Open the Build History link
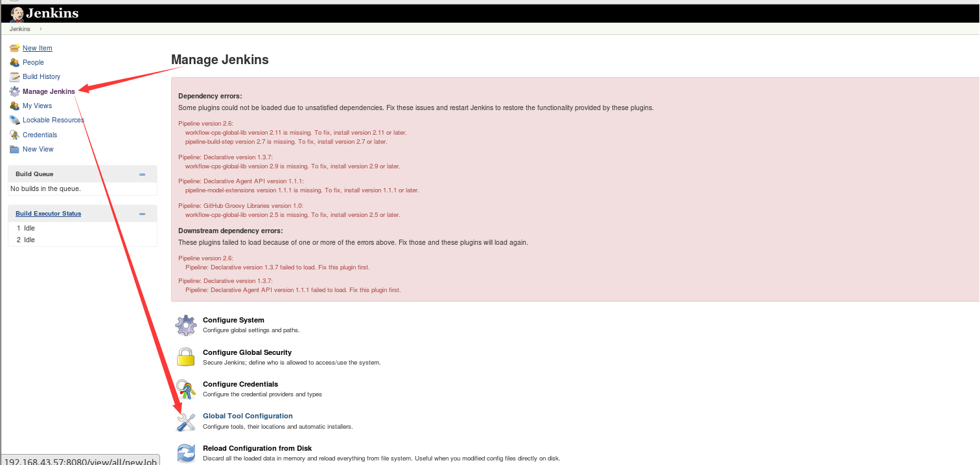 point(41,76)
